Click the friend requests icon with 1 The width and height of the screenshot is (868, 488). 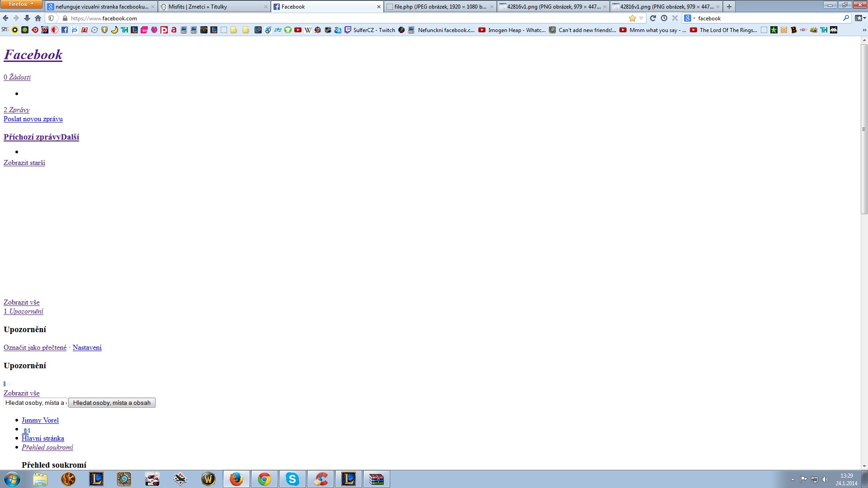tap(26, 431)
